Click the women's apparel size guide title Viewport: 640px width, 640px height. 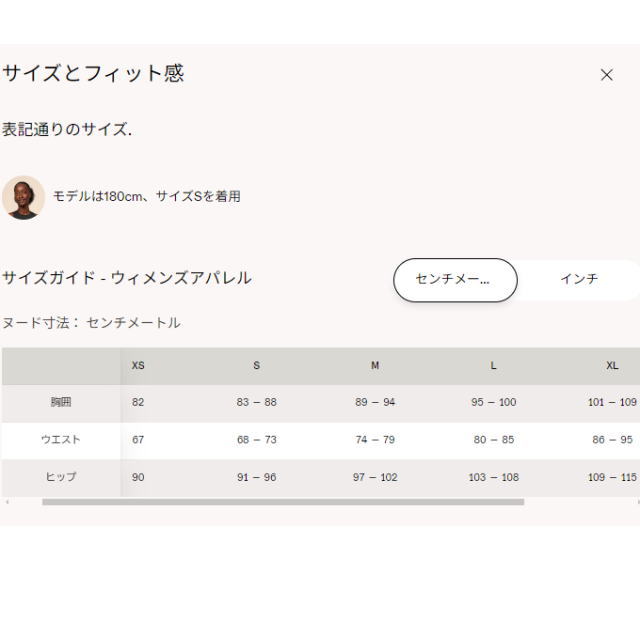coord(126,278)
